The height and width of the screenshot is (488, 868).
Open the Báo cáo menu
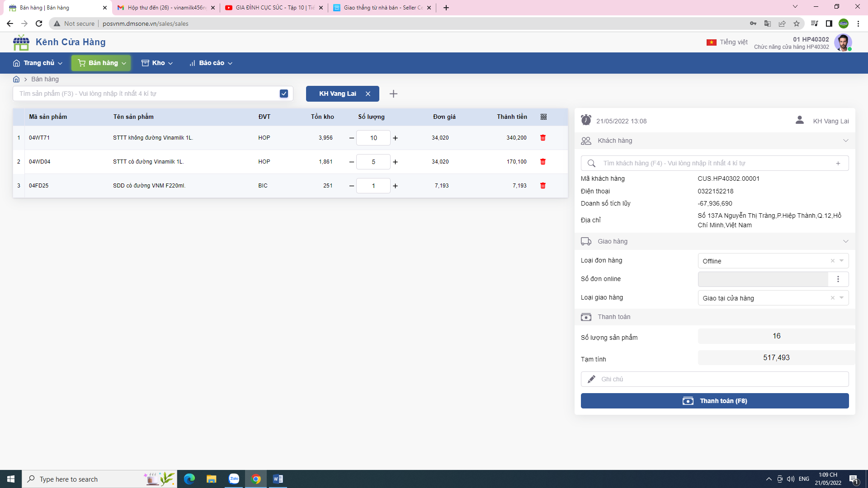coord(211,63)
